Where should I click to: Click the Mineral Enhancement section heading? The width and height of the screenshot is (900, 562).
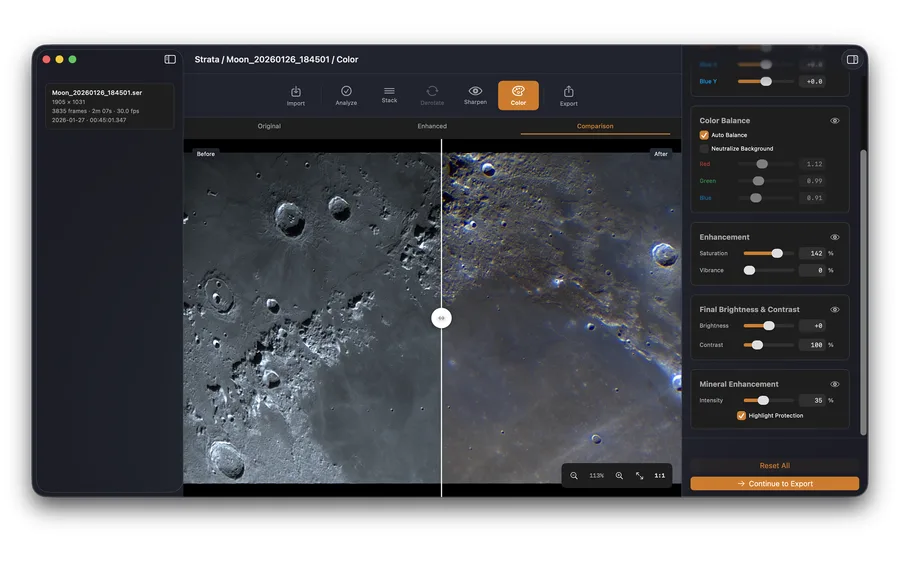click(x=739, y=384)
